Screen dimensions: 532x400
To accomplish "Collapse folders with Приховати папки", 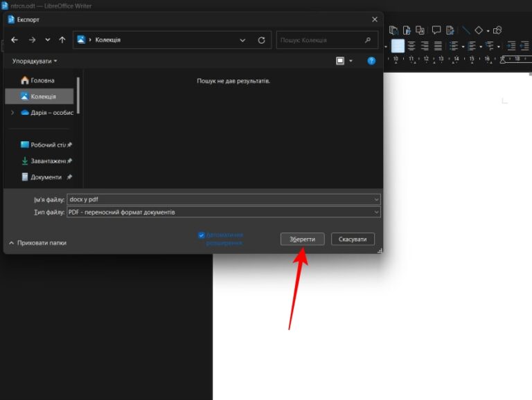I will 37,243.
